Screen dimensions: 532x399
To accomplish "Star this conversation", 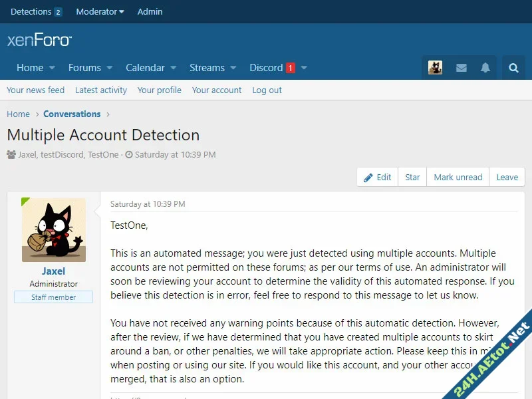I will click(x=412, y=177).
